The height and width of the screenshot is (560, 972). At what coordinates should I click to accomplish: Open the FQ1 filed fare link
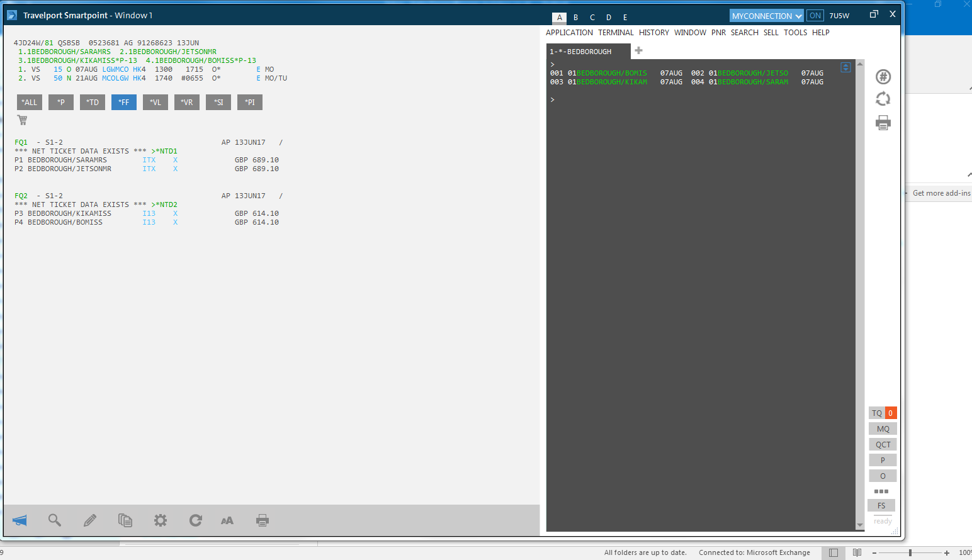(21, 142)
